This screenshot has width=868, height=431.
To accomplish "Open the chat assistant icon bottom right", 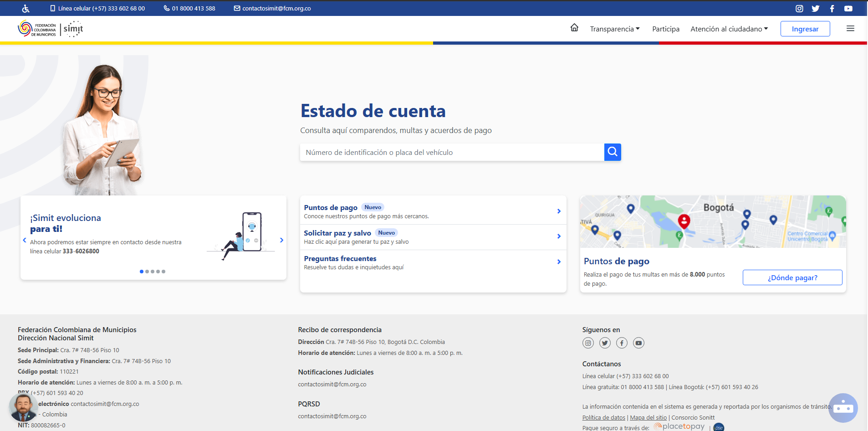I will point(843,408).
